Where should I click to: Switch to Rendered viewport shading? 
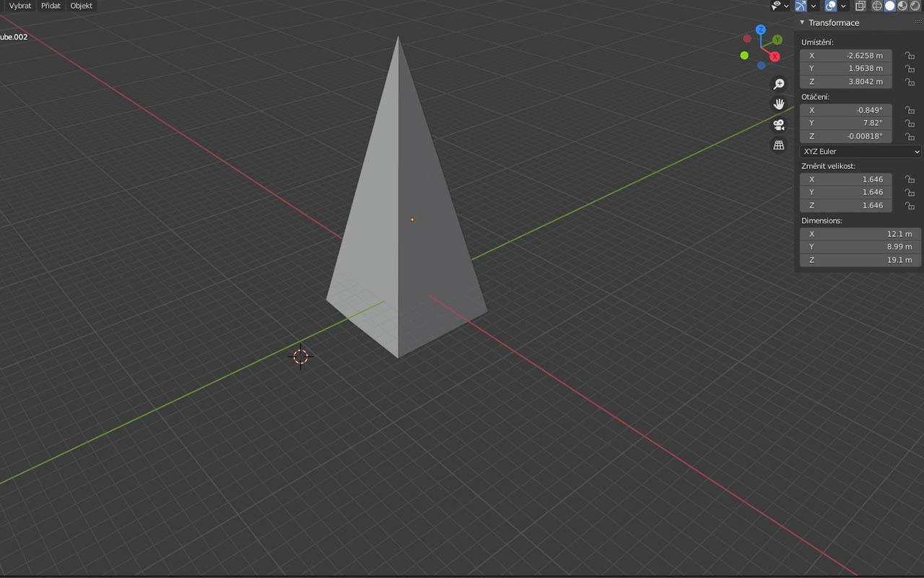915,6
